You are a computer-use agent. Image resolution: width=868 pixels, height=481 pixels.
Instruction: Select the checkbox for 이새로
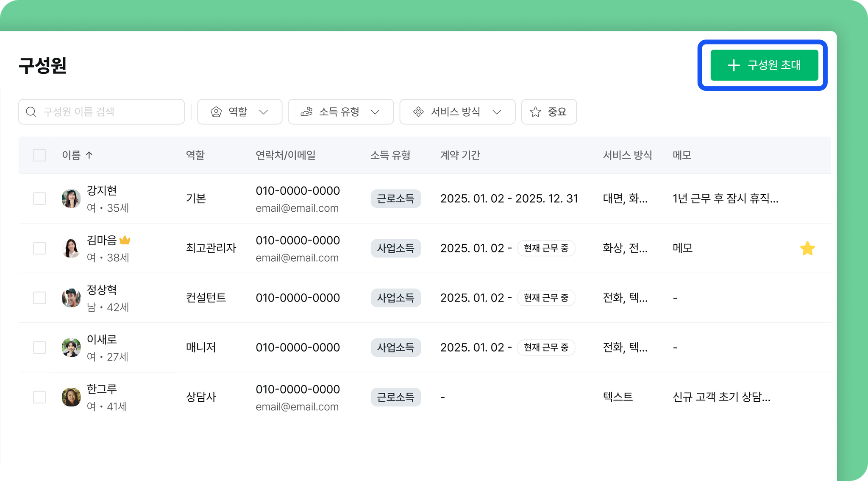pos(39,347)
